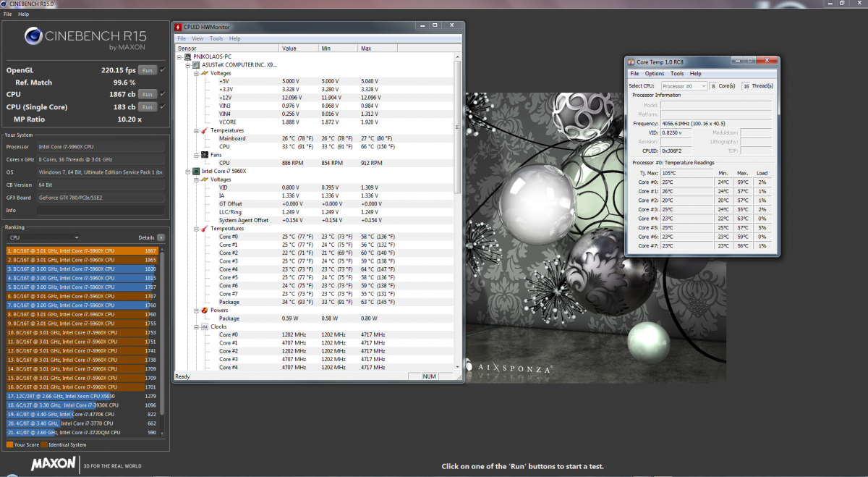Click the Value column header in HWMonitor
Viewport: 868px width, 477px height.
(x=299, y=48)
